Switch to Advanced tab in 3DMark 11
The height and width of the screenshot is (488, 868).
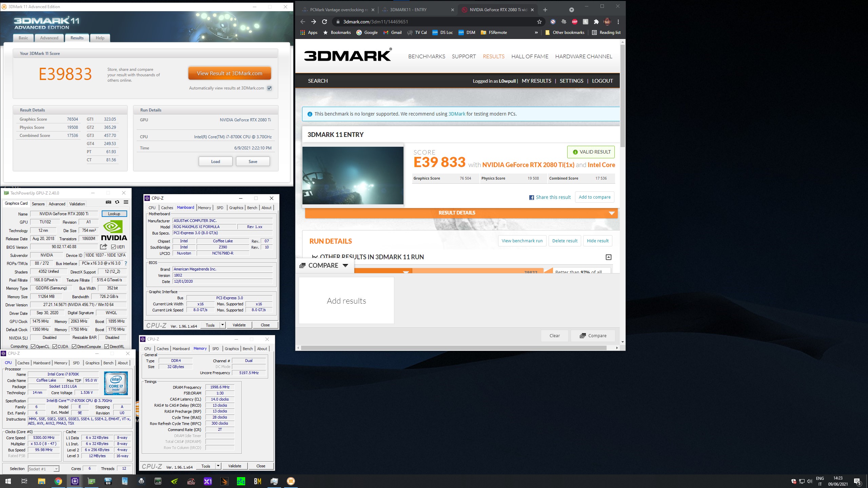point(49,38)
